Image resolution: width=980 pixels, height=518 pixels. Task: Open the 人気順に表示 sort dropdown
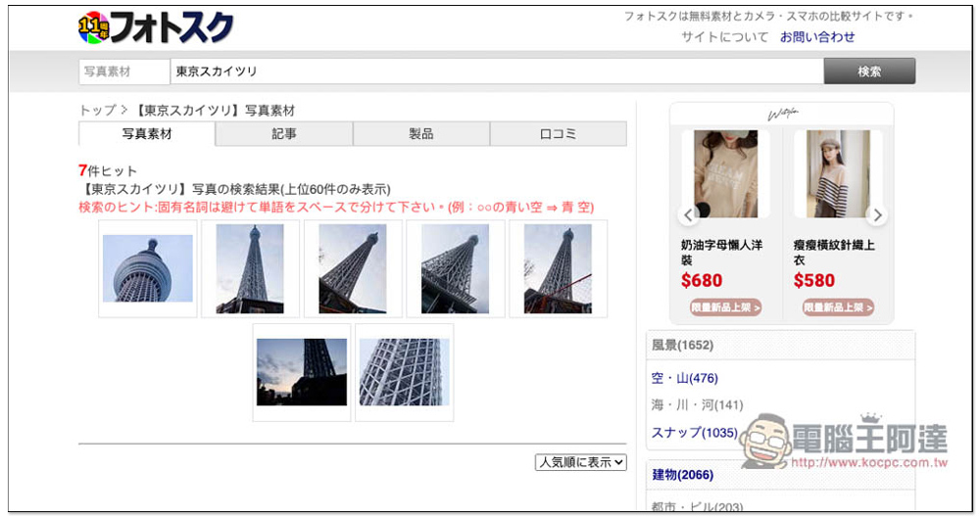[x=580, y=462]
